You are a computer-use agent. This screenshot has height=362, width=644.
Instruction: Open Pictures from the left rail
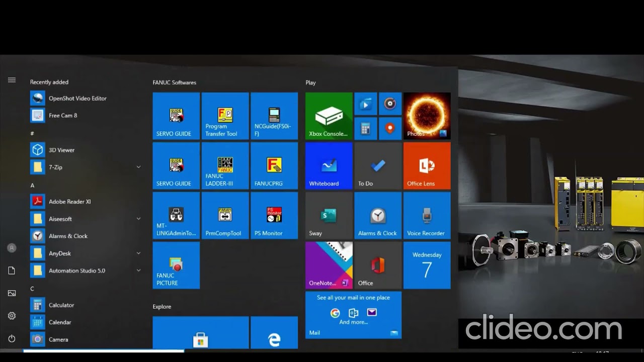(x=12, y=293)
